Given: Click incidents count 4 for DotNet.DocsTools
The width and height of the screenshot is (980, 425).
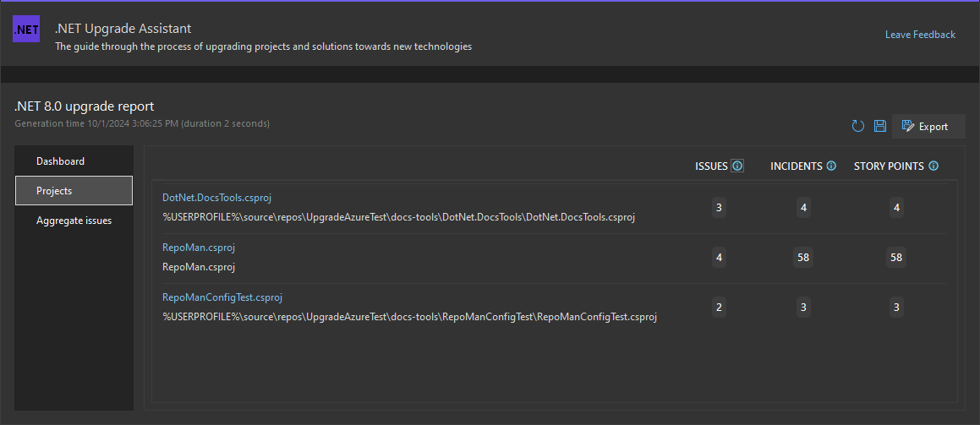Looking at the screenshot, I should coord(803,208).
